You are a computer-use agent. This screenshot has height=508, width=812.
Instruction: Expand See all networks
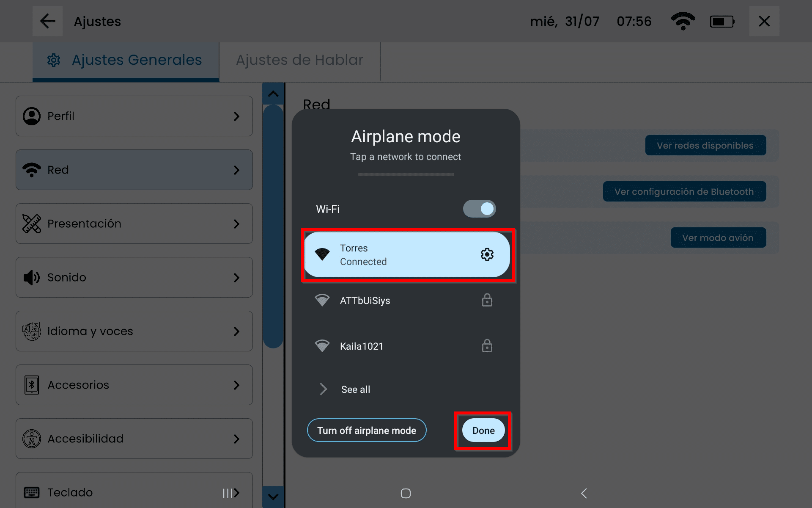[x=355, y=389]
